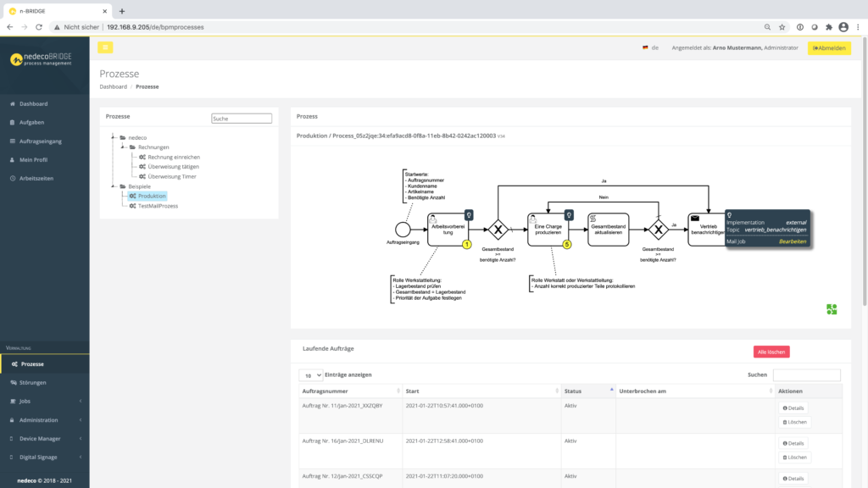This screenshot has height=488, width=868.
Task: Click the Auftragseingang start event circle
Action: [403, 230]
